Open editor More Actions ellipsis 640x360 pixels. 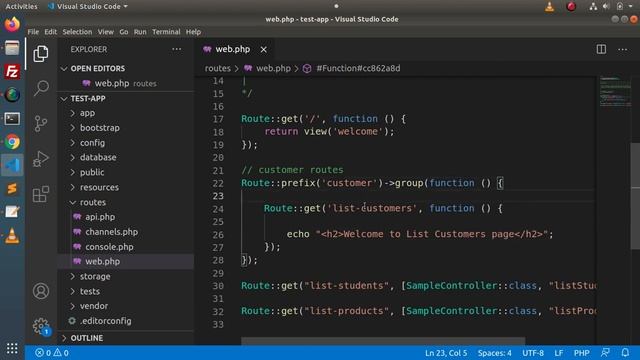pyautogui.click(x=622, y=49)
